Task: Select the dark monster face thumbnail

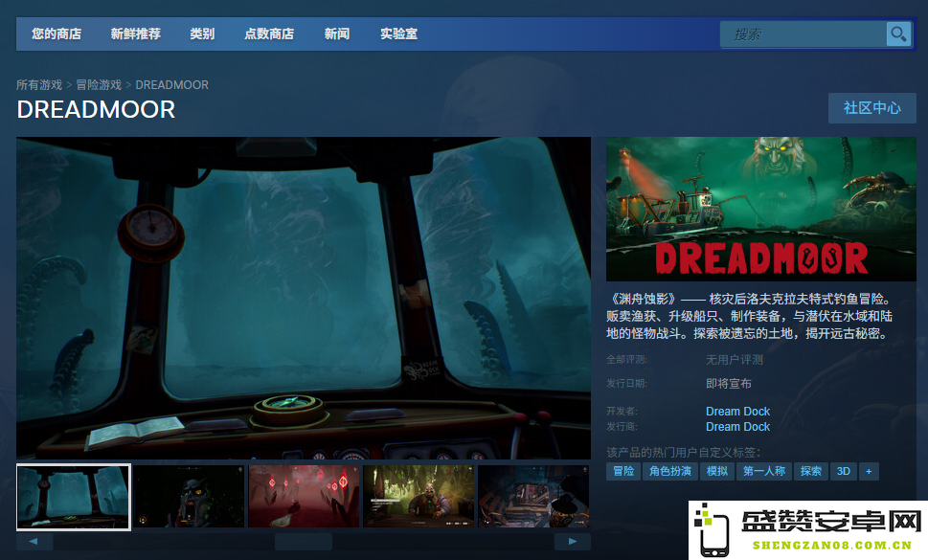Action: click(x=189, y=496)
